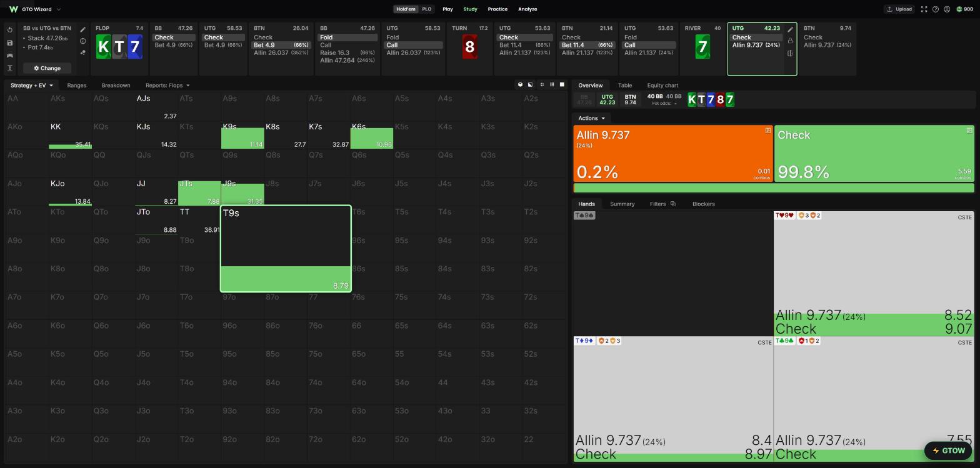
Task: Click the collapse height icon in left sidebar
Action: 10,68
